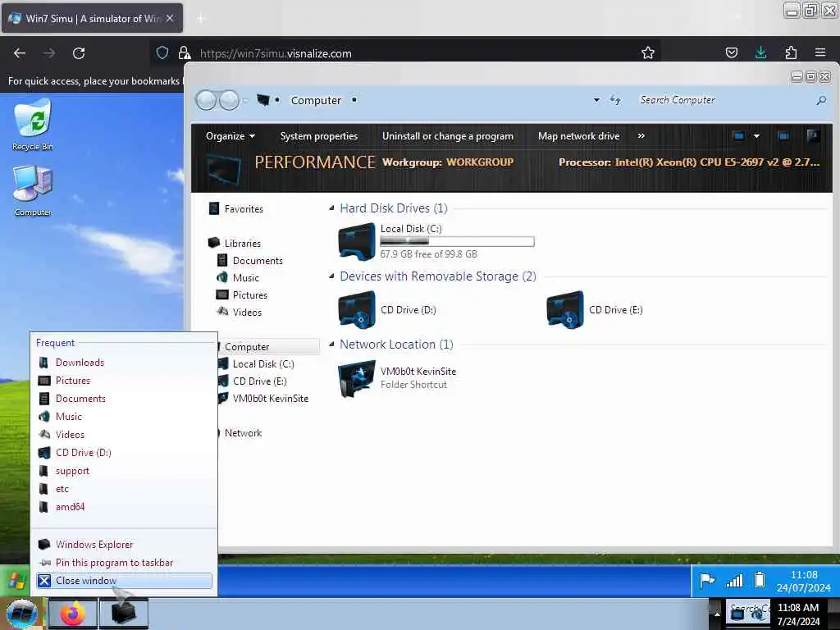This screenshot has width=840, height=630.
Task: Click the change view icon in toolbar
Action: pyautogui.click(x=739, y=136)
